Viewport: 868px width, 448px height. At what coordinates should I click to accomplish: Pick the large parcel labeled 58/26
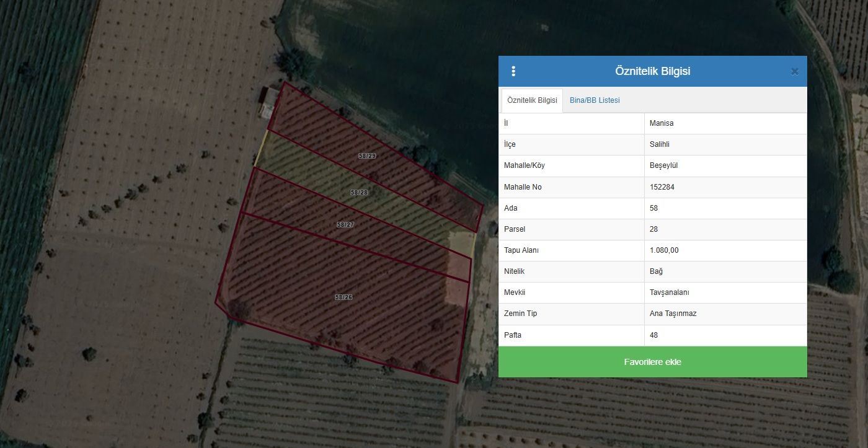coord(343,297)
